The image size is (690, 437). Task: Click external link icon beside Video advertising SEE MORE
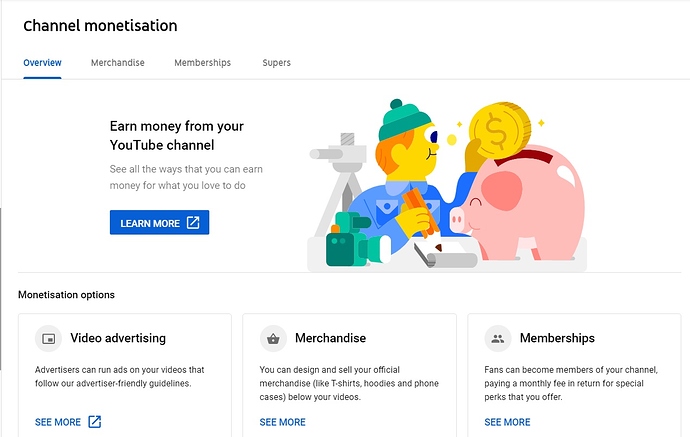(x=95, y=422)
